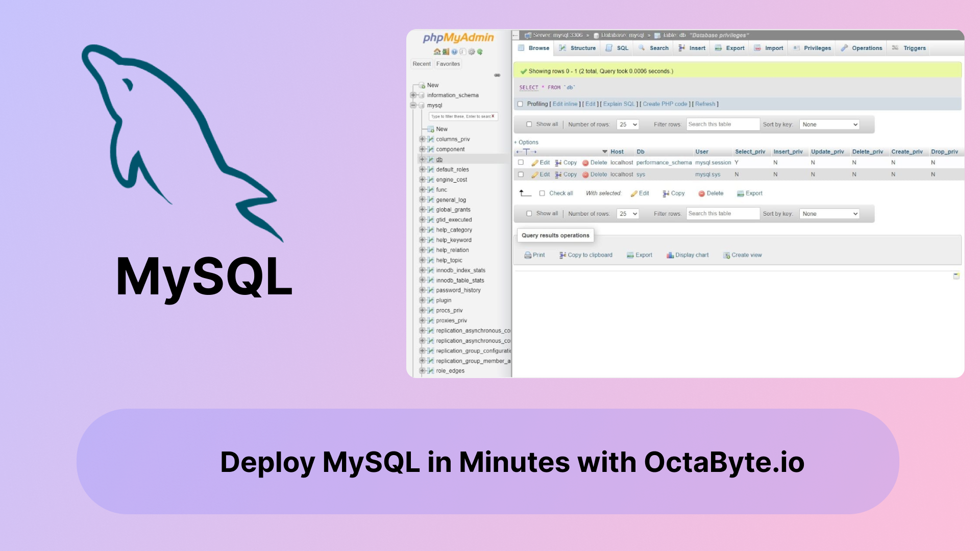This screenshot has height=551, width=980.
Task: Collapse the mysql database node
Action: (x=413, y=106)
